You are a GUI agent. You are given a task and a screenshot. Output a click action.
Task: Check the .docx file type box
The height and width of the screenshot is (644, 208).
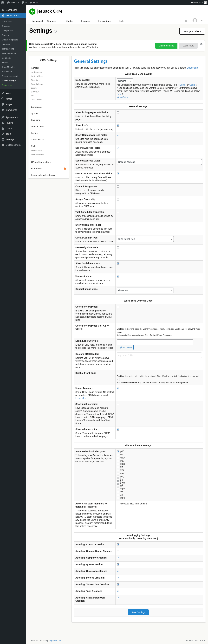[118, 458]
